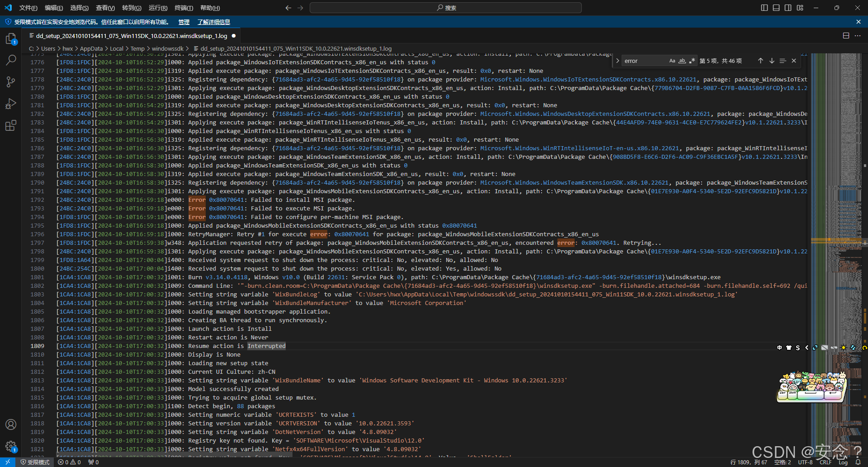Change the language mode via 'Log'

click(x=843, y=462)
